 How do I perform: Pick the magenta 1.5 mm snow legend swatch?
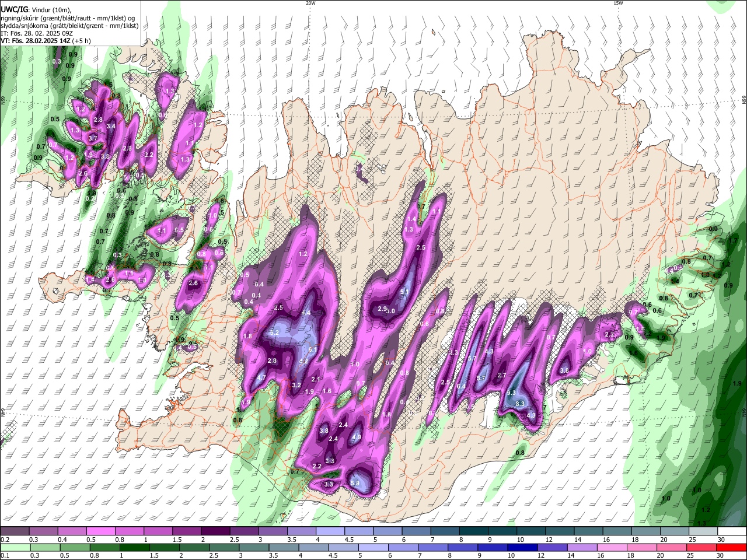tap(186, 531)
